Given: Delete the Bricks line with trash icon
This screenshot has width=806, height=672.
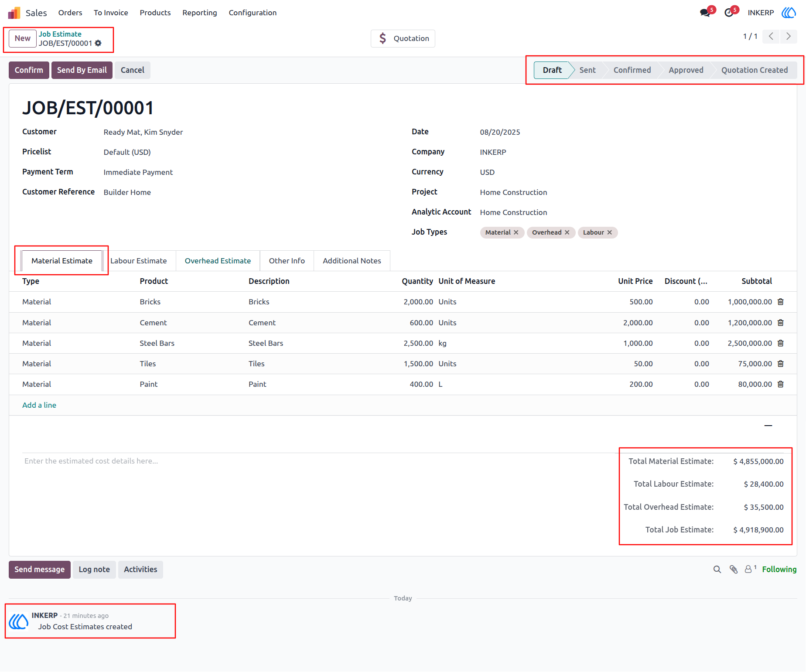Looking at the screenshot, I should point(781,302).
